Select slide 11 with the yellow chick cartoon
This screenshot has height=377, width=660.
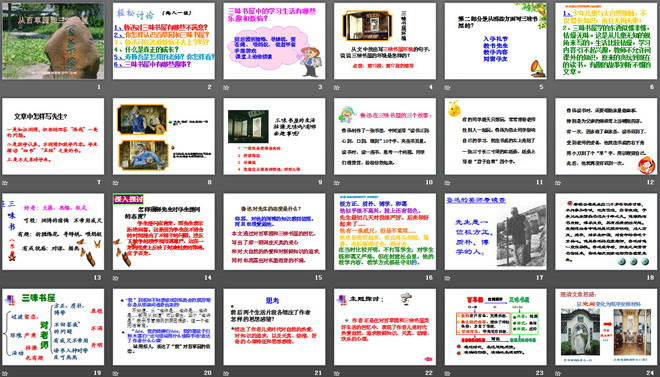(496, 136)
